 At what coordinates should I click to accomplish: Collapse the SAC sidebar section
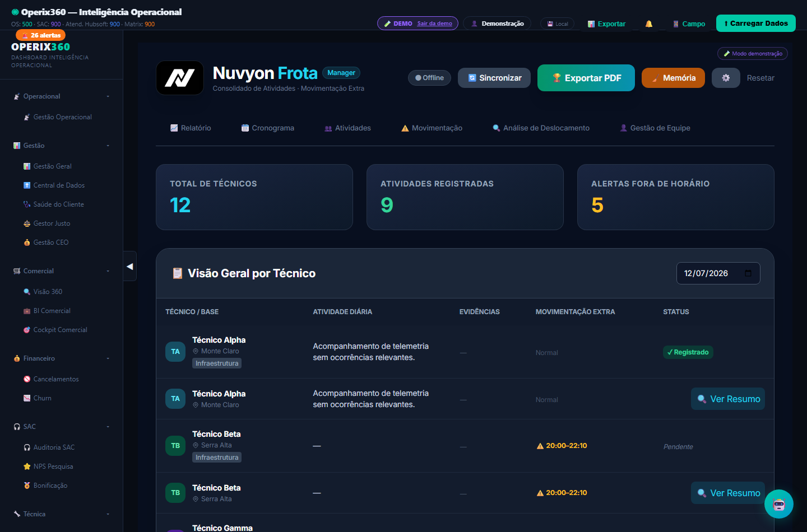pyautogui.click(x=62, y=427)
